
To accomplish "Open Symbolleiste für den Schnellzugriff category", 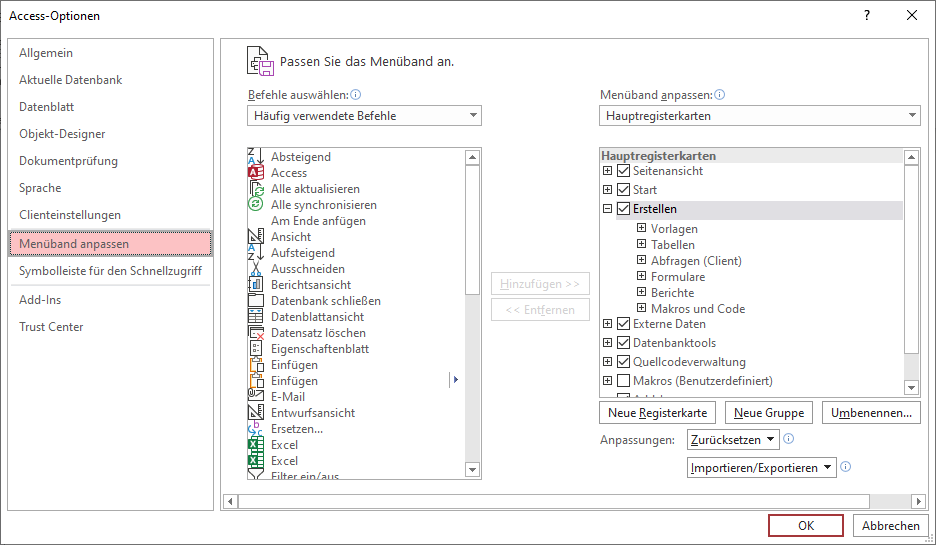I will [110, 270].
